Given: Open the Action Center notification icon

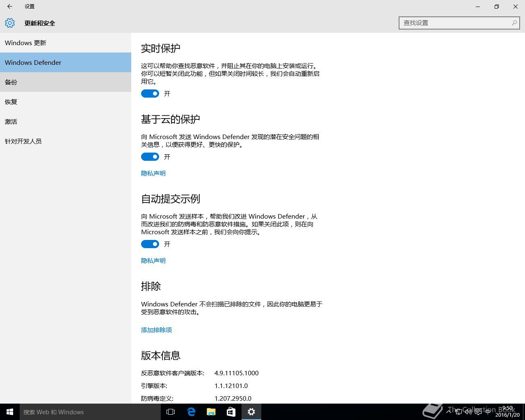Looking at the screenshot, I should 478,412.
